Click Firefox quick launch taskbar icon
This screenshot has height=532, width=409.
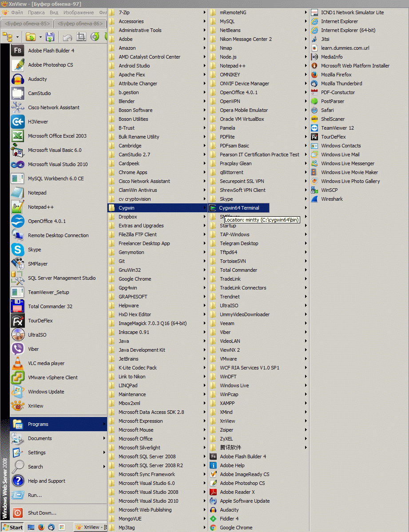point(41,527)
